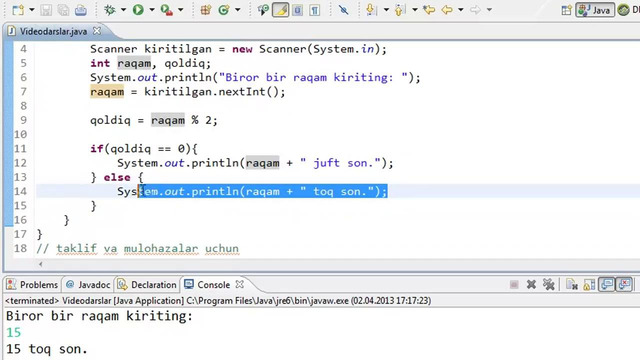Click the Last Edit Location icon
This screenshot has height=360, width=640.
tap(429, 10)
